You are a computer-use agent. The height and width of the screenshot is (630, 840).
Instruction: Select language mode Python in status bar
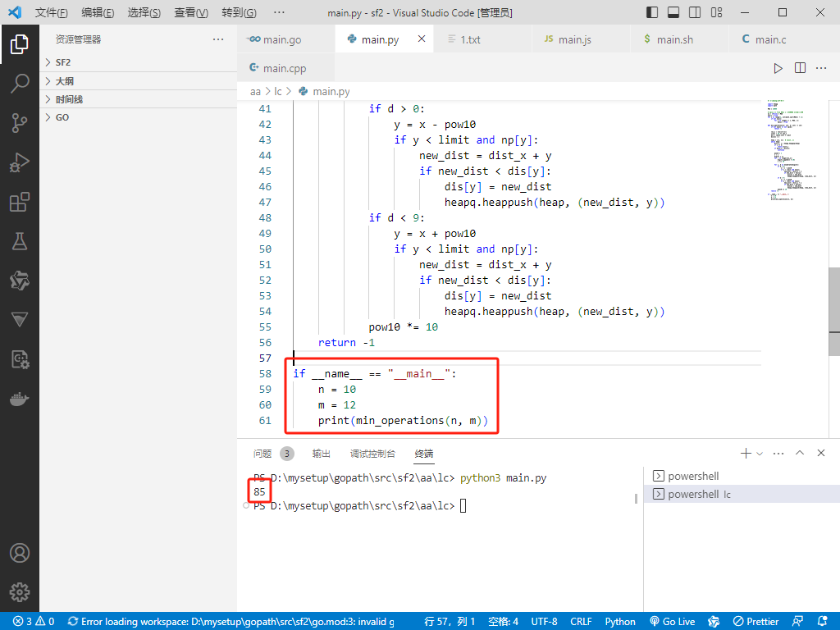click(x=620, y=621)
